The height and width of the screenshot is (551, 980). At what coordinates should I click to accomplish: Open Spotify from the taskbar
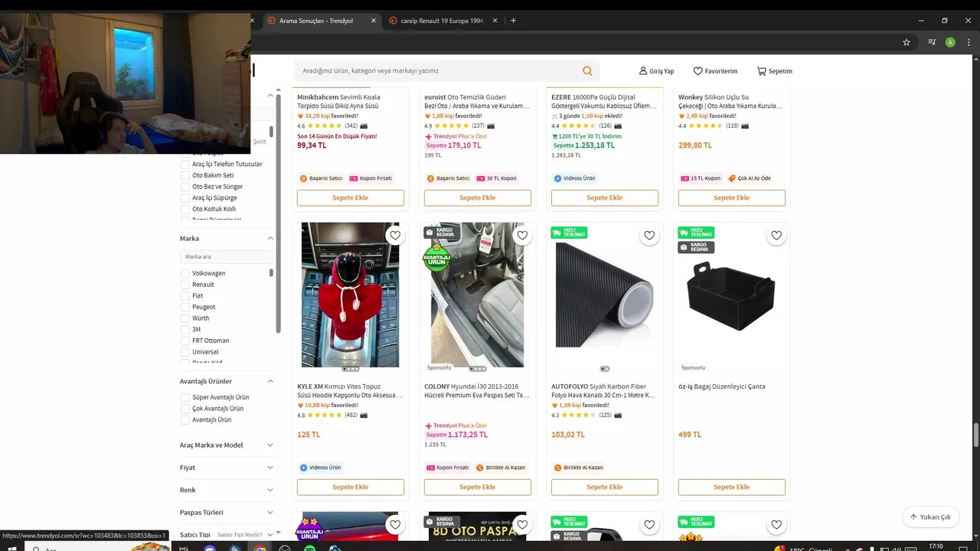point(310,548)
